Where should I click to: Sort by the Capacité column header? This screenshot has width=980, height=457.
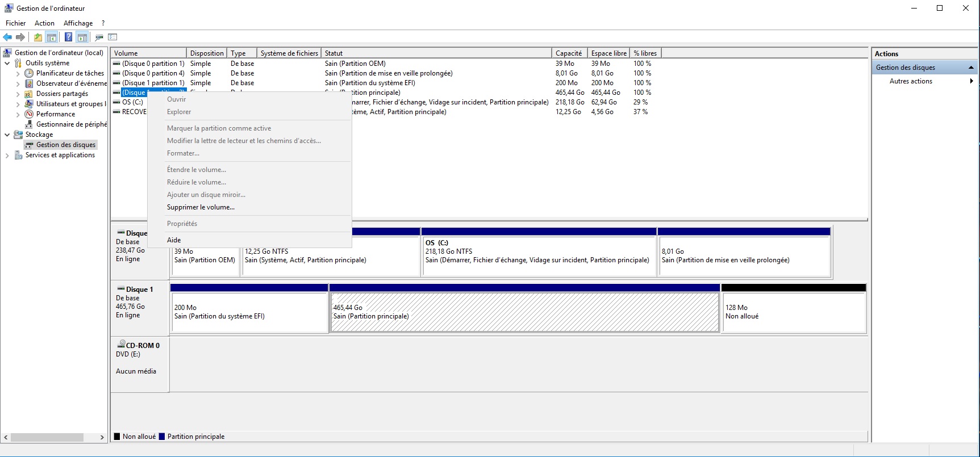[569, 53]
